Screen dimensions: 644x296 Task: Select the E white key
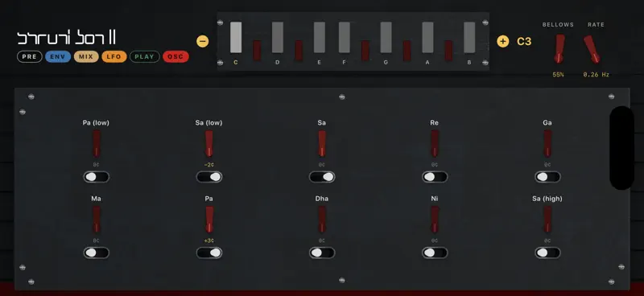(320, 37)
